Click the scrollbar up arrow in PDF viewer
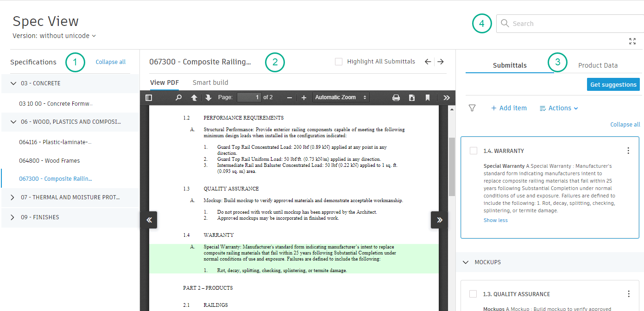The image size is (644, 311). 452,109
